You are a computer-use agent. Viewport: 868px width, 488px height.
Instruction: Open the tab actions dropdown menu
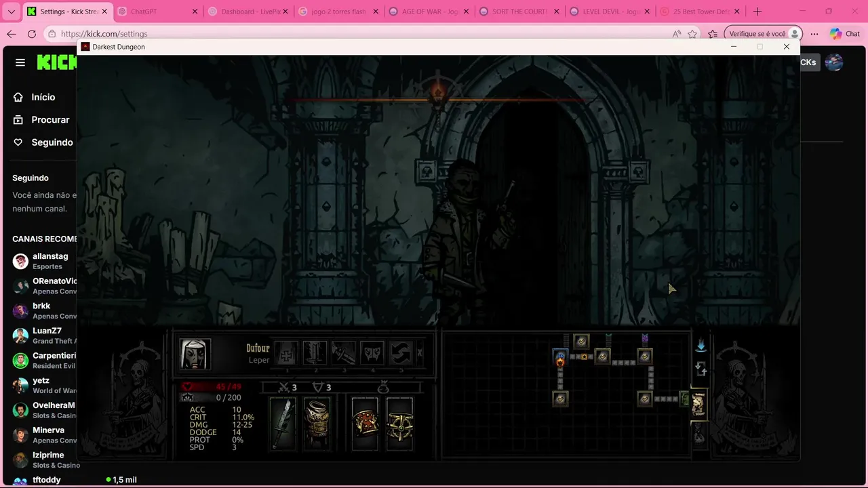click(x=11, y=12)
